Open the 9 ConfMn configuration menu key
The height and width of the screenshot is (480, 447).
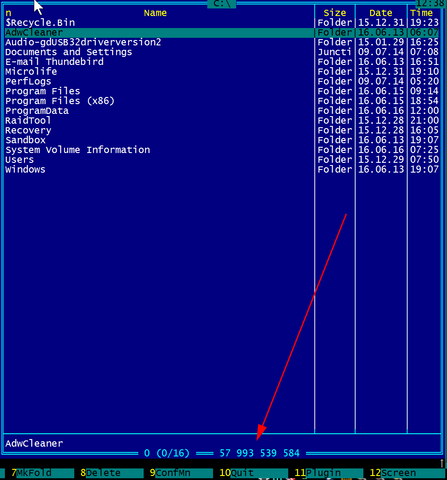180,473
